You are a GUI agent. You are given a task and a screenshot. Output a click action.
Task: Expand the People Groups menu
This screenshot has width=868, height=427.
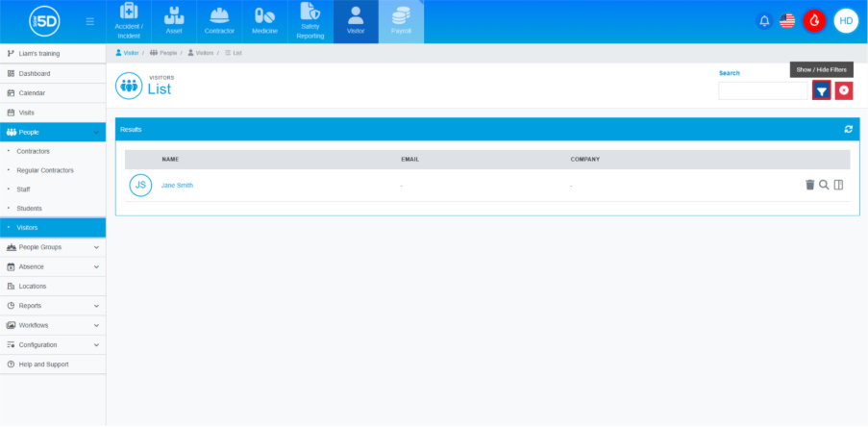(x=53, y=247)
